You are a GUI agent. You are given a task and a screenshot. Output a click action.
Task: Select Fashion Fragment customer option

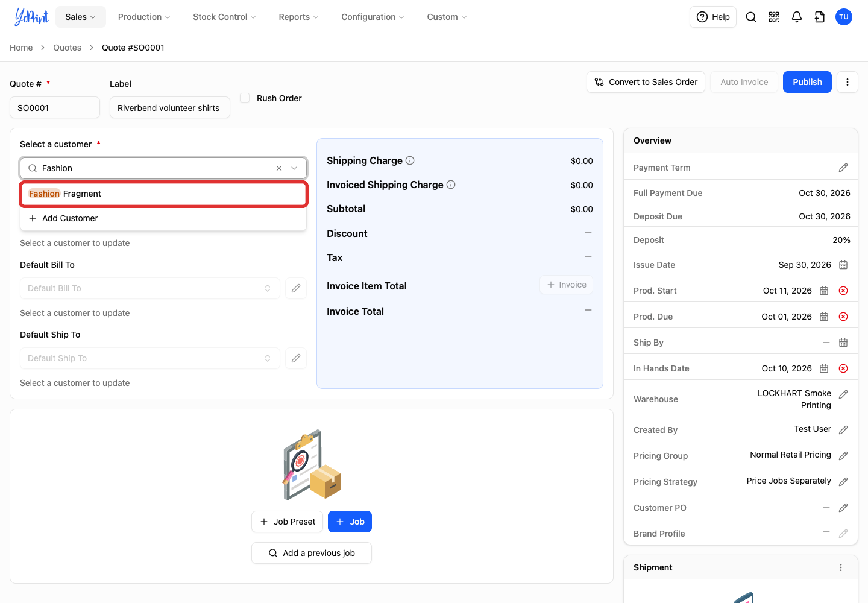163,194
